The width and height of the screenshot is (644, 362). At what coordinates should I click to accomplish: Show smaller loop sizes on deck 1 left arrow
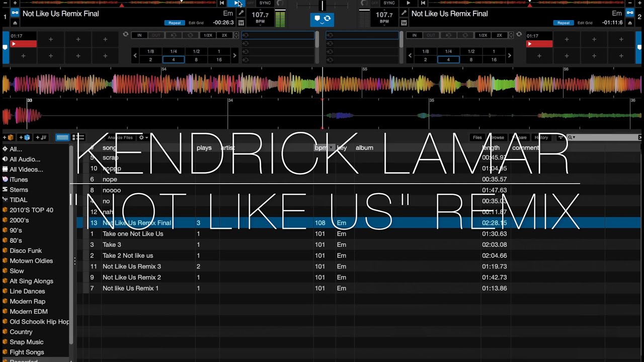[x=135, y=55]
